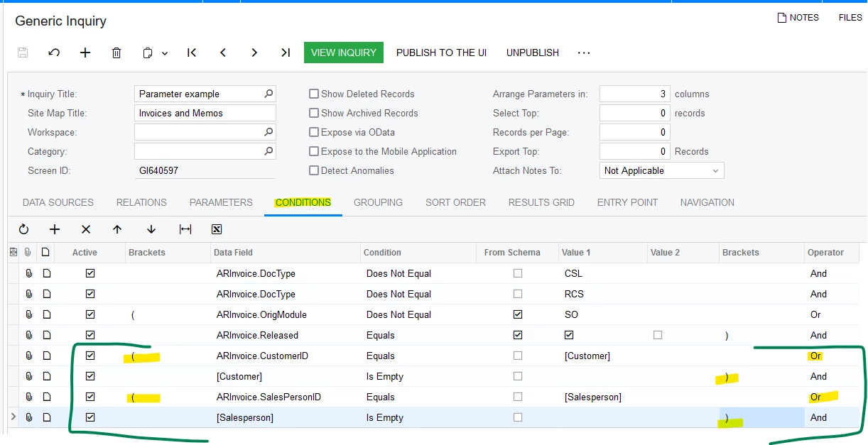Click Value 1 cell showing RCS
868x445 pixels.
(603, 294)
